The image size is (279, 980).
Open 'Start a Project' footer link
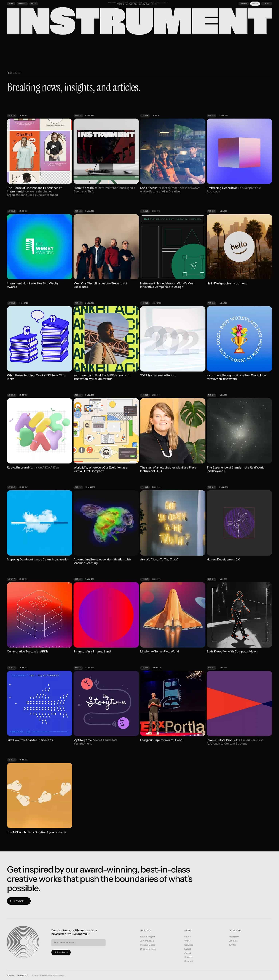point(147,937)
